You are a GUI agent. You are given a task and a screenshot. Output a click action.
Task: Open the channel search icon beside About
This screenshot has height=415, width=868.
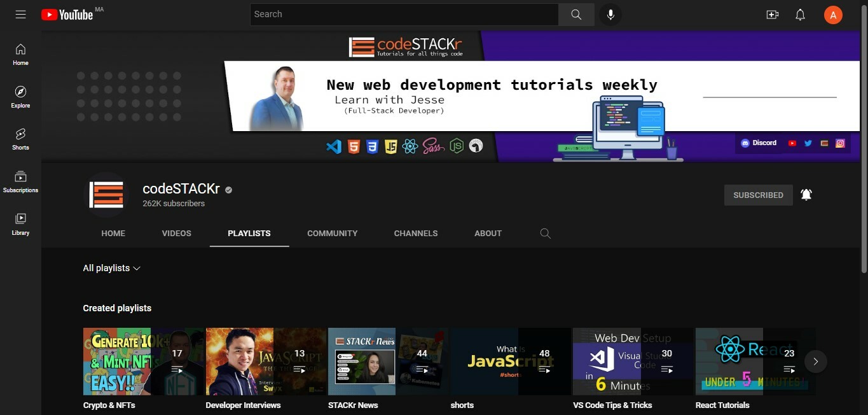(x=545, y=234)
